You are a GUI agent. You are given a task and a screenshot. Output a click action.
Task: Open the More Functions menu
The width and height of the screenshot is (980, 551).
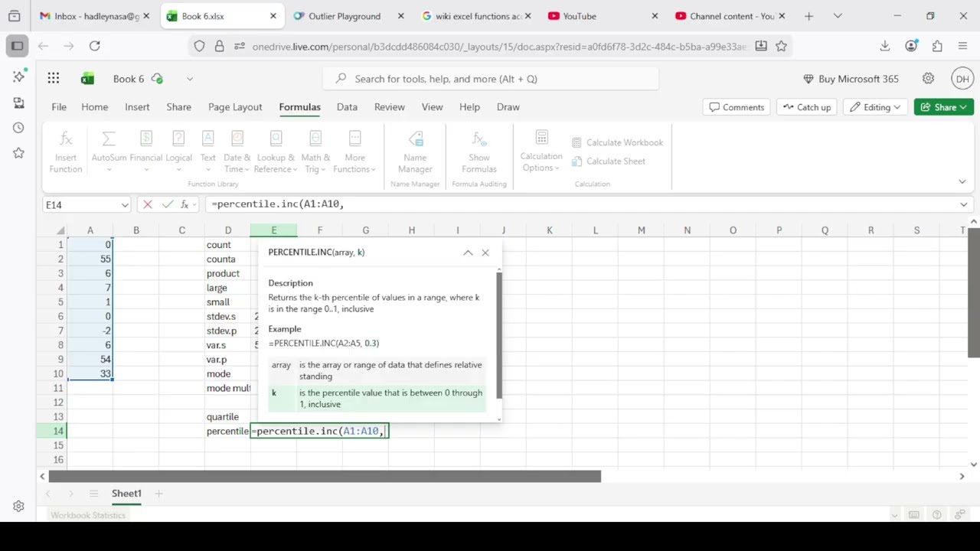(354, 152)
